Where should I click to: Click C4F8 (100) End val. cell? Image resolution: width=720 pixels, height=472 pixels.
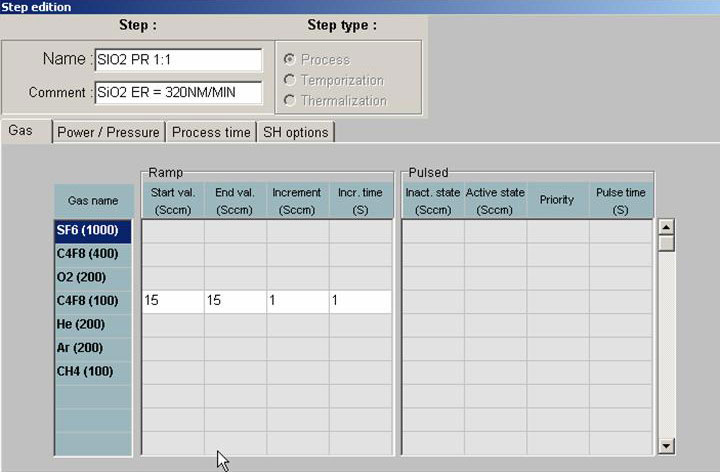pyautogui.click(x=235, y=301)
